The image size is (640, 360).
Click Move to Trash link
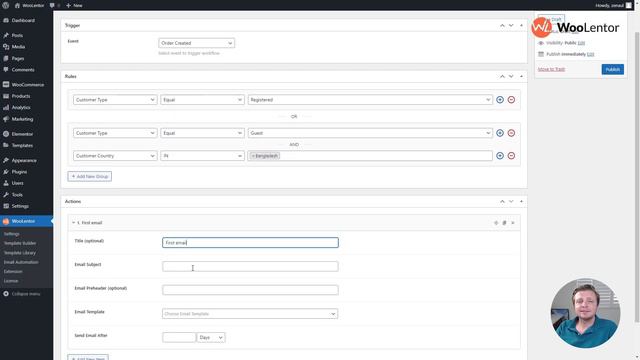pos(551,69)
